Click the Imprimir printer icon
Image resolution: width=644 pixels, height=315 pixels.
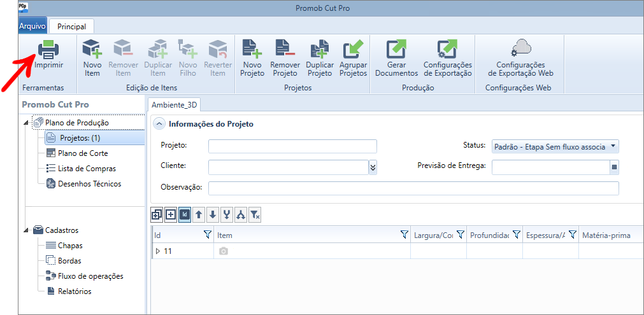48,51
